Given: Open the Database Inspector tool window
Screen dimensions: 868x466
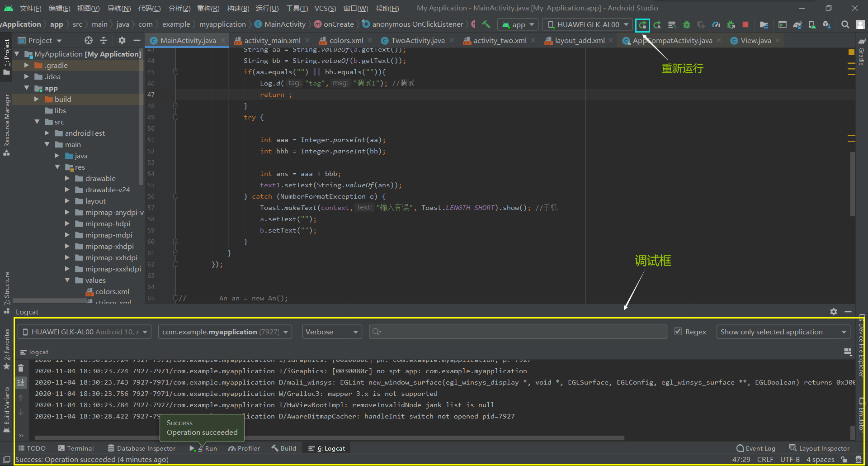Looking at the screenshot, I should pyautogui.click(x=142, y=448).
